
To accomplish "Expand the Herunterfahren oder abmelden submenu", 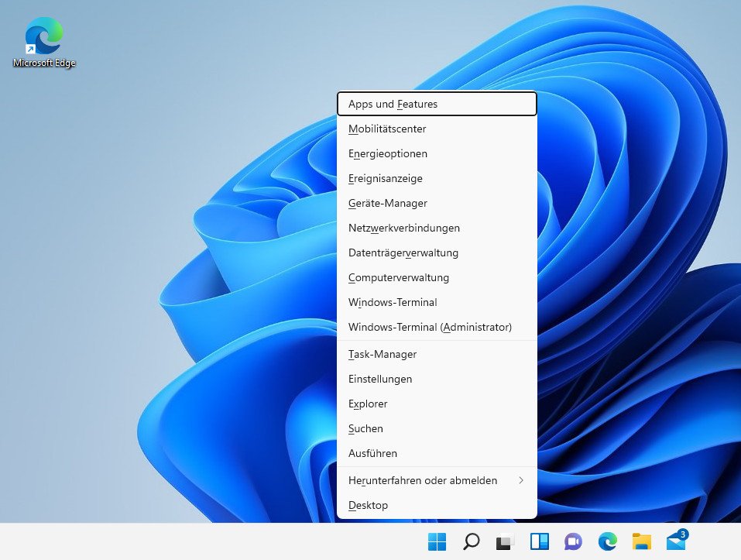I will 423,480.
